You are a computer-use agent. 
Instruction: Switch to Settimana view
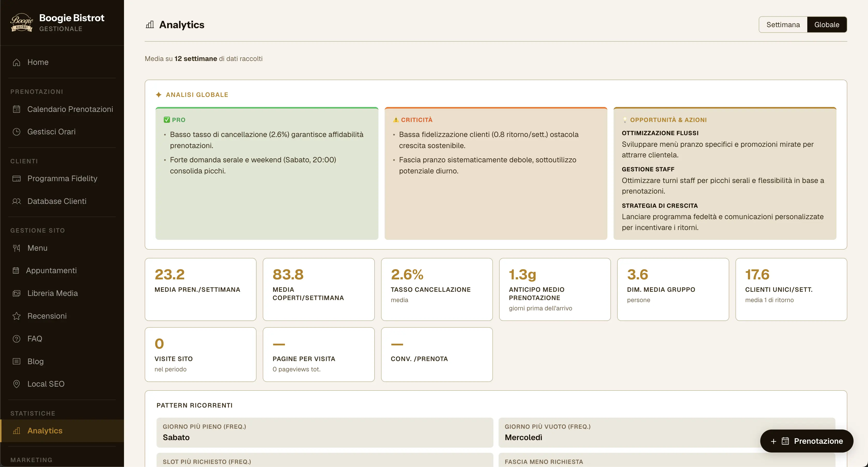783,25
